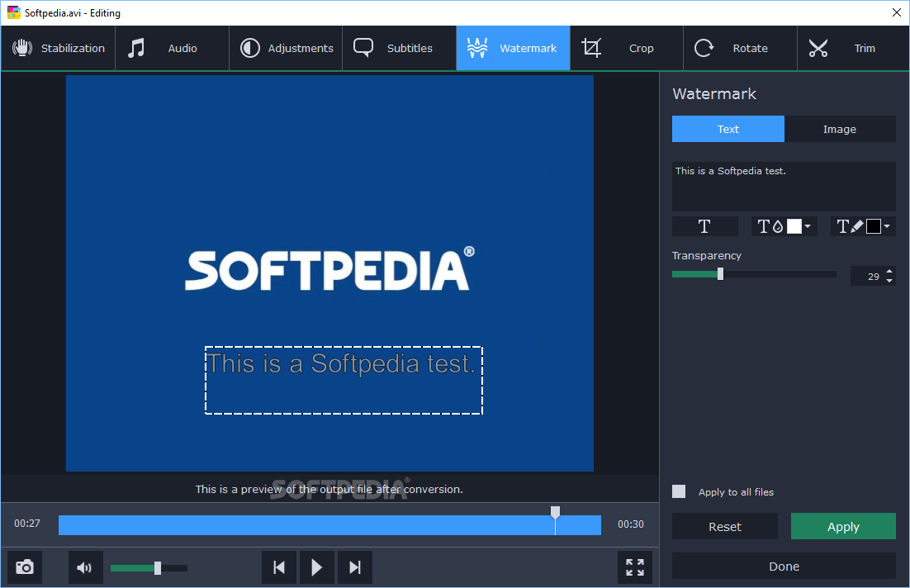Open the Rotate tab

pyautogui.click(x=740, y=48)
